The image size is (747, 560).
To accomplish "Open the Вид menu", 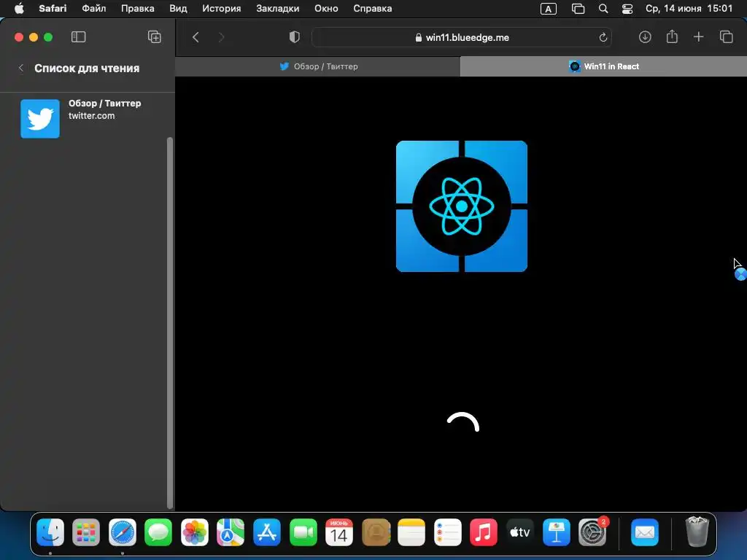I will tap(178, 9).
